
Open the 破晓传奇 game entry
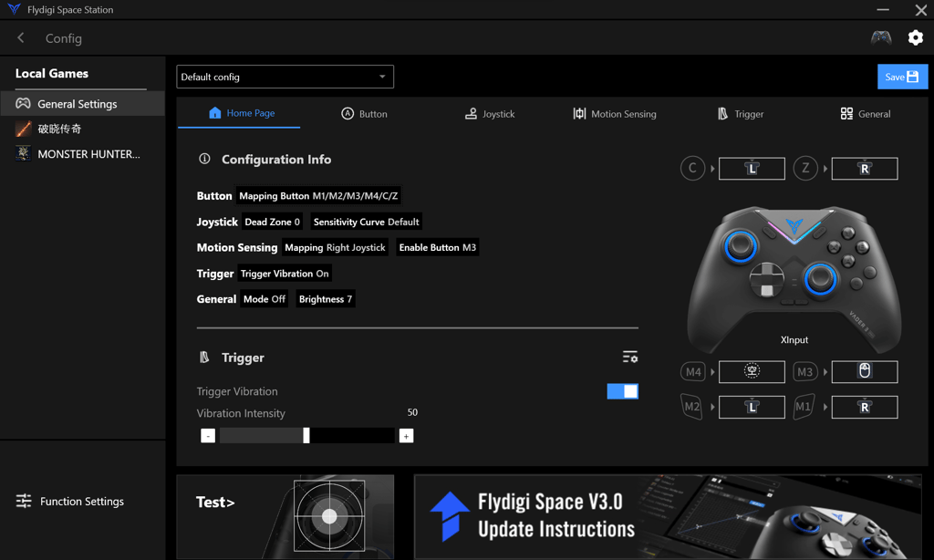point(83,129)
